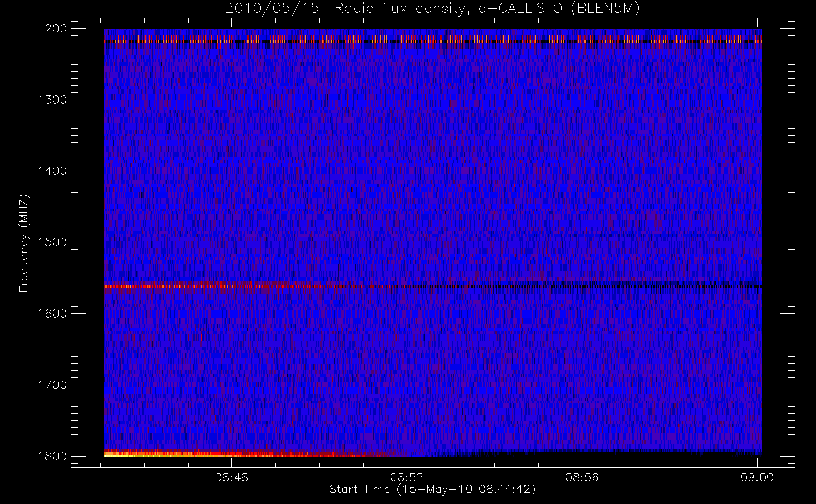This screenshot has width=816, height=504.
Task: Click the 1300 frequency tick label
Action: [52, 100]
